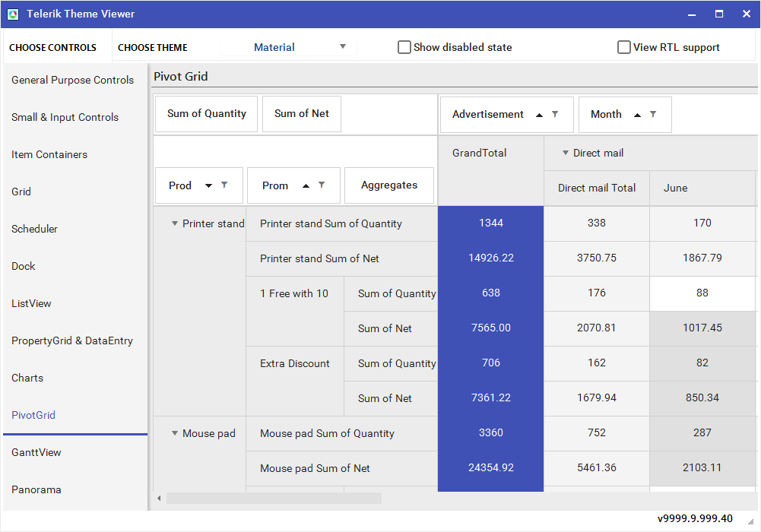Click the Printer stand Sum of Quantity row
761x532 pixels.
pyautogui.click(x=341, y=223)
